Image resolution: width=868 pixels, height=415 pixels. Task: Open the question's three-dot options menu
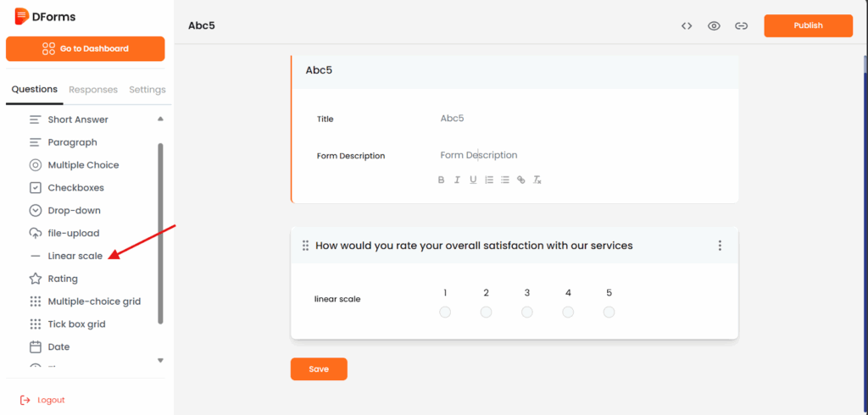(x=720, y=246)
